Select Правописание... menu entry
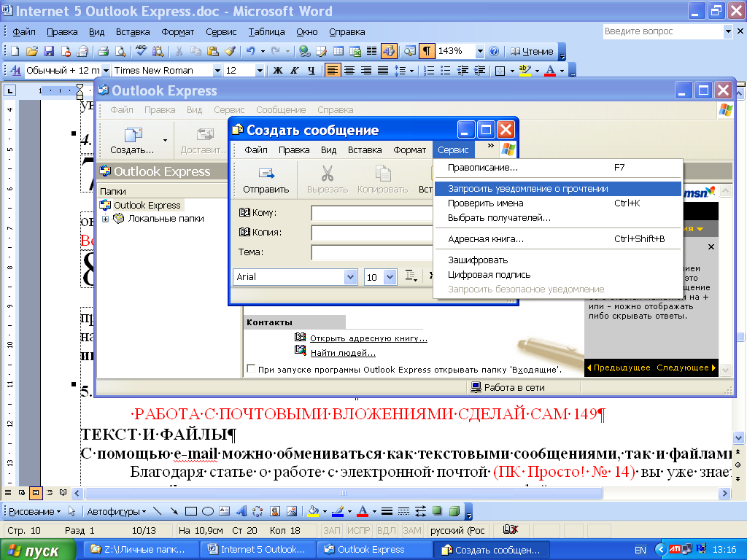Screen dimensions: 747x560 point(558,168)
